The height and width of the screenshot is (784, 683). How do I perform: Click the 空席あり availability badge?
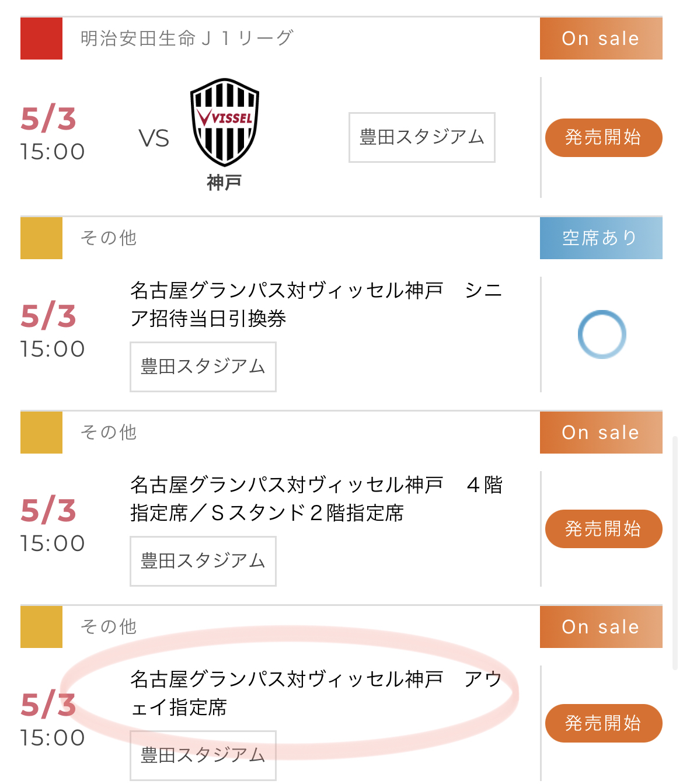601,238
